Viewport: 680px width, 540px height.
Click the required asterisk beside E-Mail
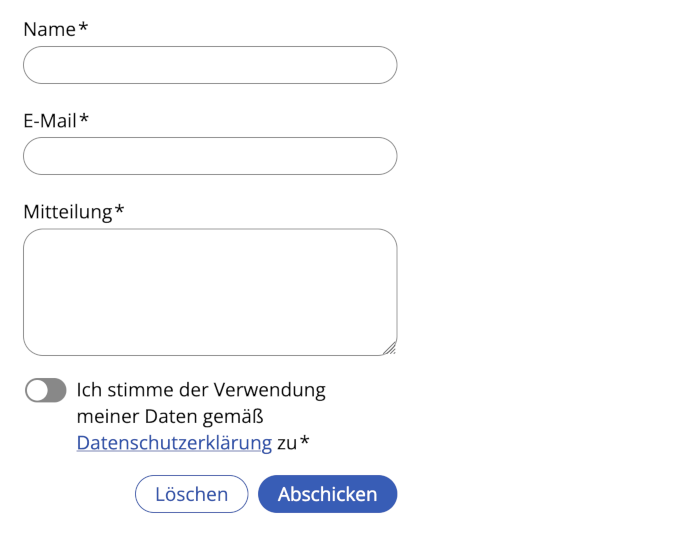pos(84,119)
